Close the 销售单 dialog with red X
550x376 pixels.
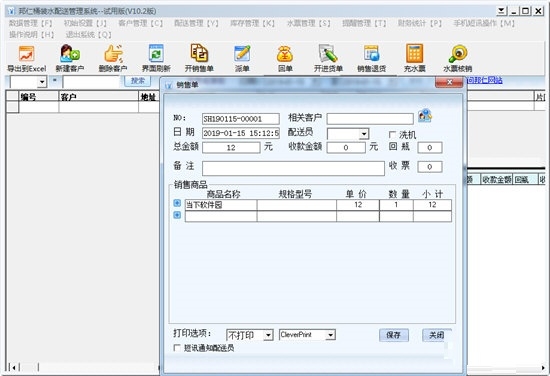click(449, 82)
